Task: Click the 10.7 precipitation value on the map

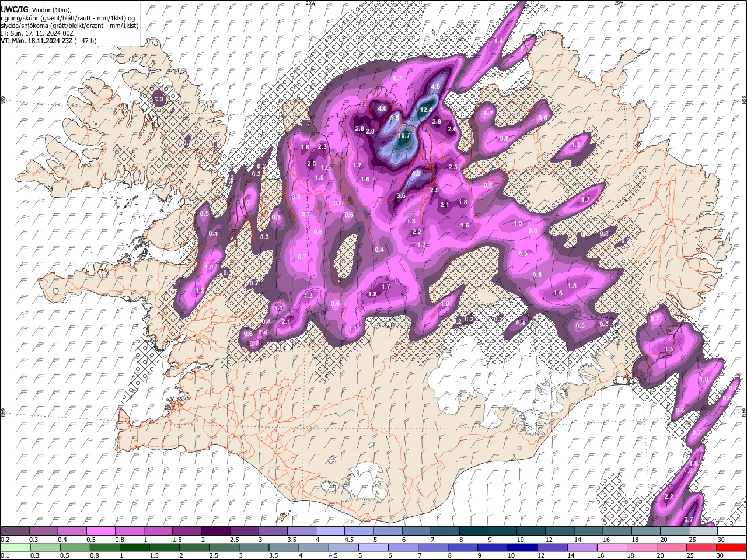Action: [404, 135]
